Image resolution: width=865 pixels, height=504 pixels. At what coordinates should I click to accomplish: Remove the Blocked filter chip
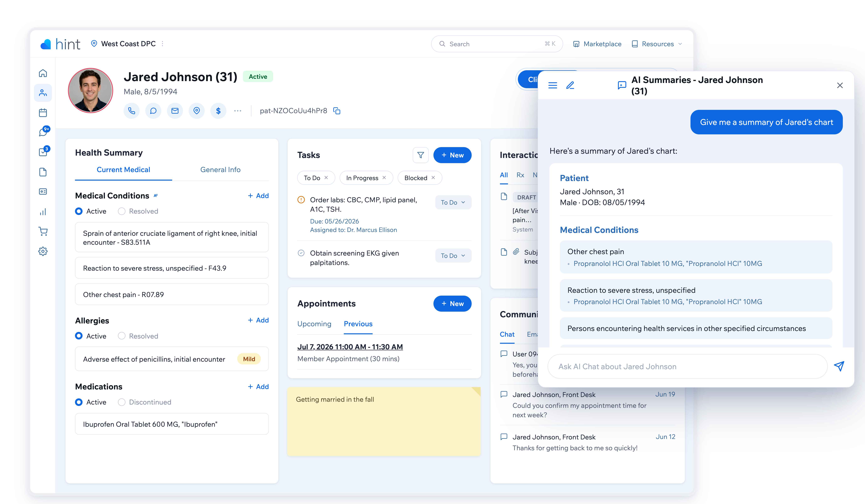click(433, 178)
